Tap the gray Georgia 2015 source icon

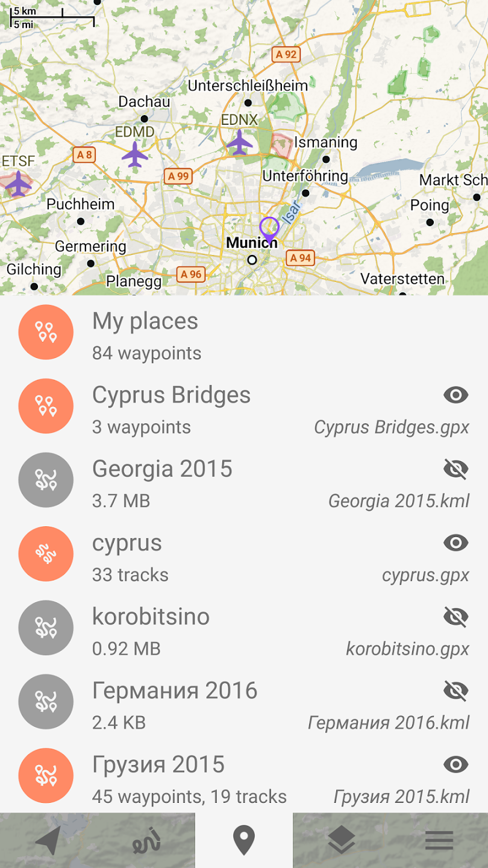point(46,480)
